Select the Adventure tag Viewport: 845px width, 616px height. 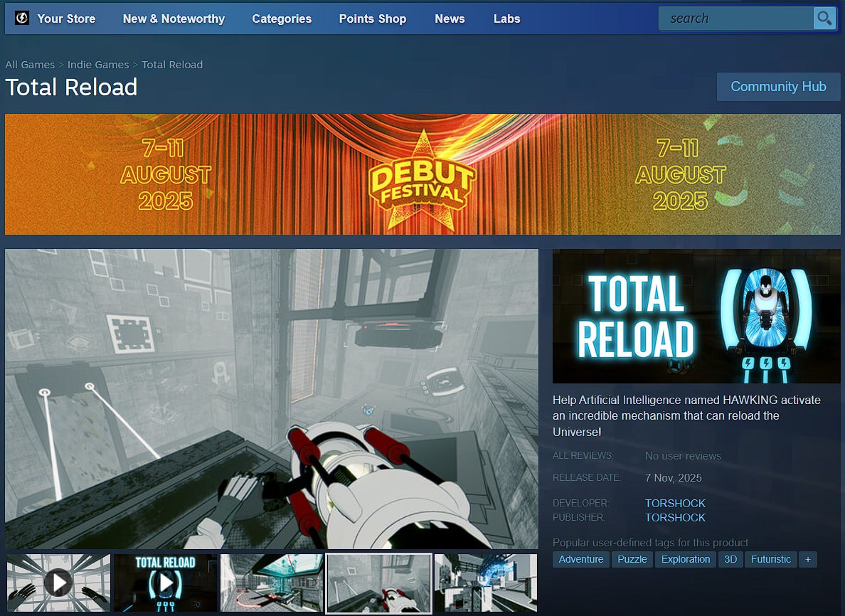pyautogui.click(x=581, y=559)
